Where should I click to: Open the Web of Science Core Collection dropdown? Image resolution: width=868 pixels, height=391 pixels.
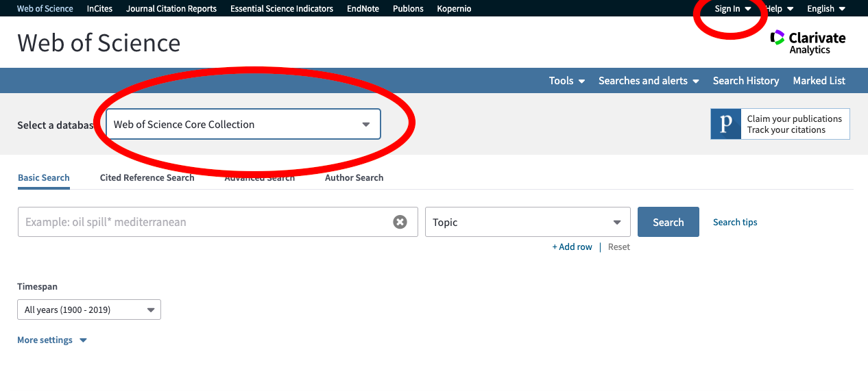tap(243, 125)
